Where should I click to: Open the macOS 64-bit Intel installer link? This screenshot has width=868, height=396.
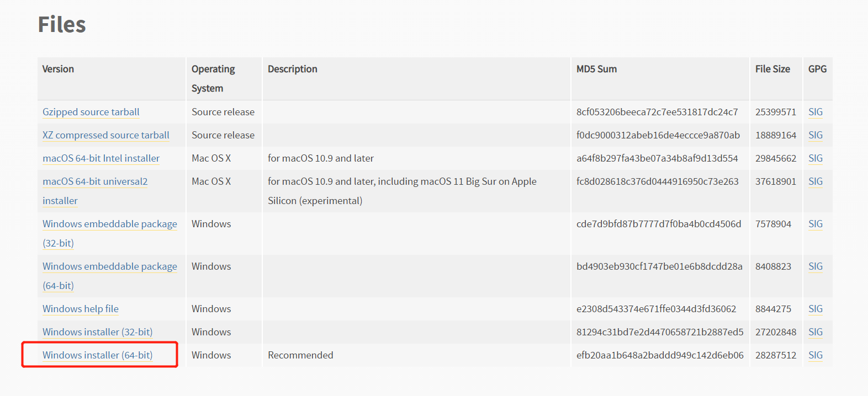101,158
